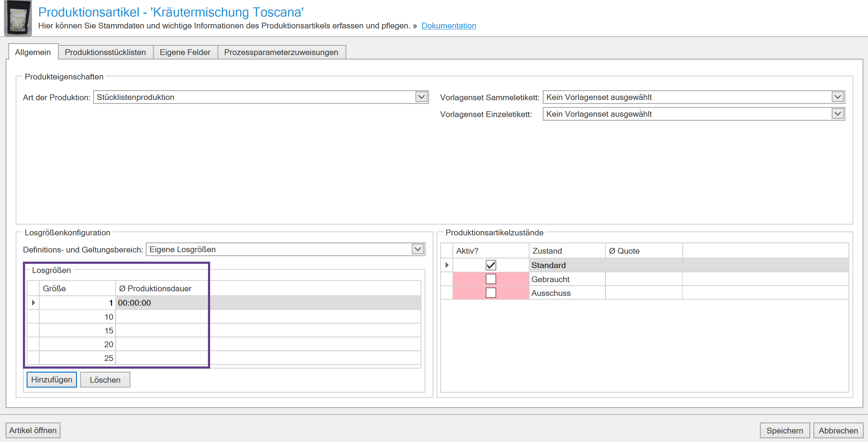The height and width of the screenshot is (442, 868).
Task: Open Definitions- und Geltungsbereich dropdown
Action: click(x=418, y=249)
